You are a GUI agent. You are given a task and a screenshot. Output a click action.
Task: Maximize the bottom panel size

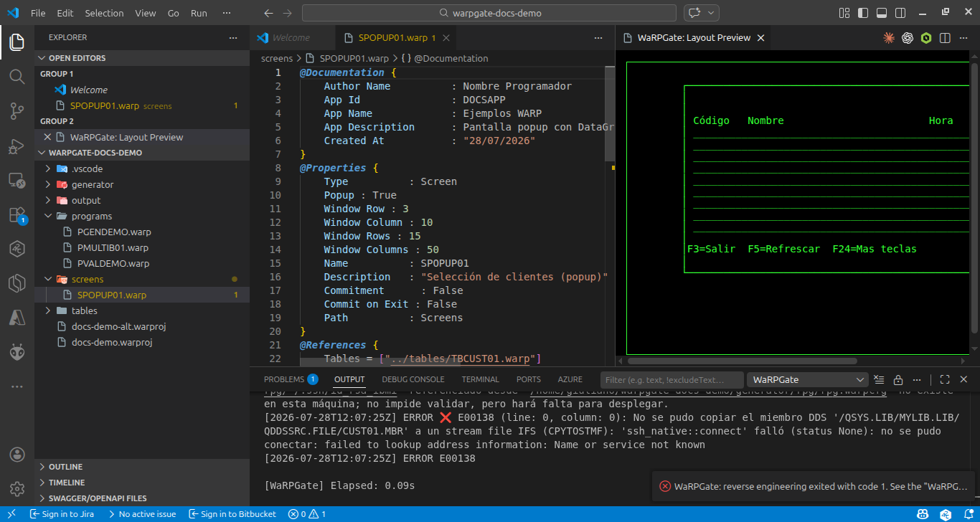coord(945,379)
